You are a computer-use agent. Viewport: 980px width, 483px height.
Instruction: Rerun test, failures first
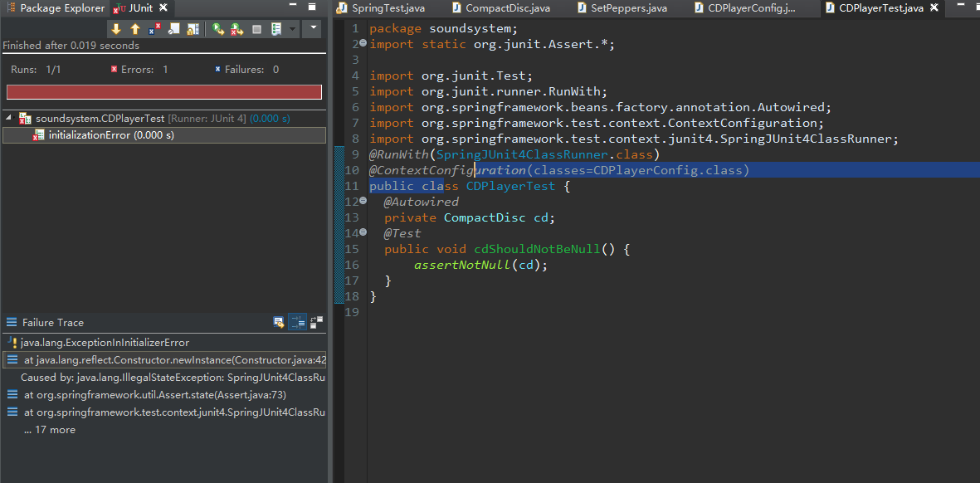[237, 29]
